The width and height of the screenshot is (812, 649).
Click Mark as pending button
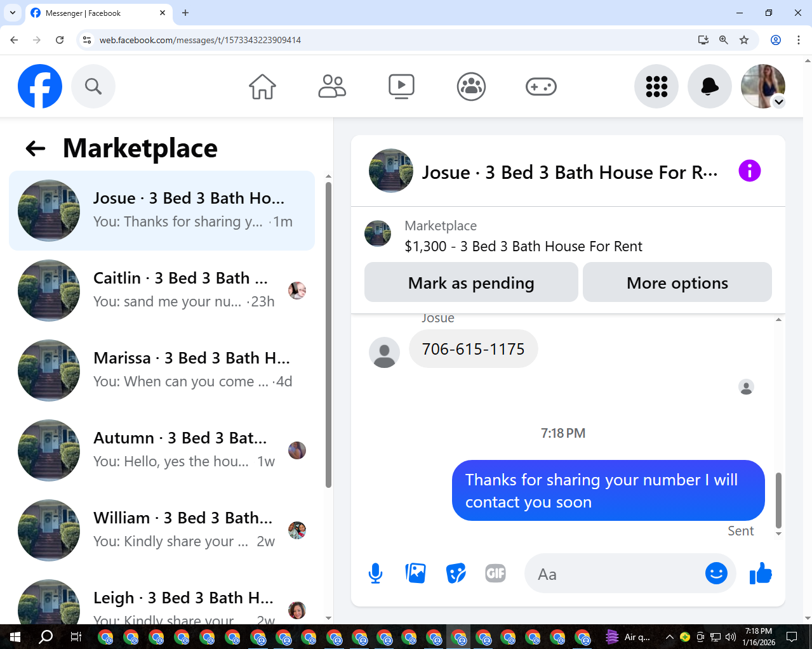471,282
